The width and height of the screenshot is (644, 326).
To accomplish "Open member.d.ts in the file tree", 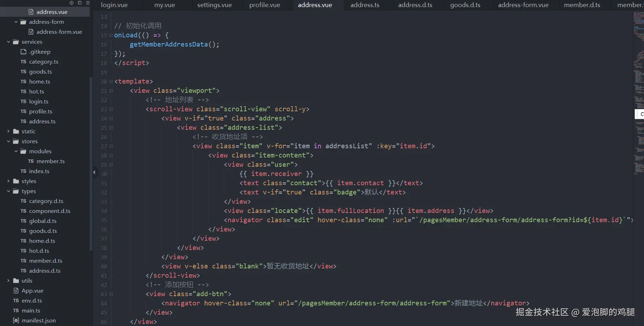I will [46, 261].
